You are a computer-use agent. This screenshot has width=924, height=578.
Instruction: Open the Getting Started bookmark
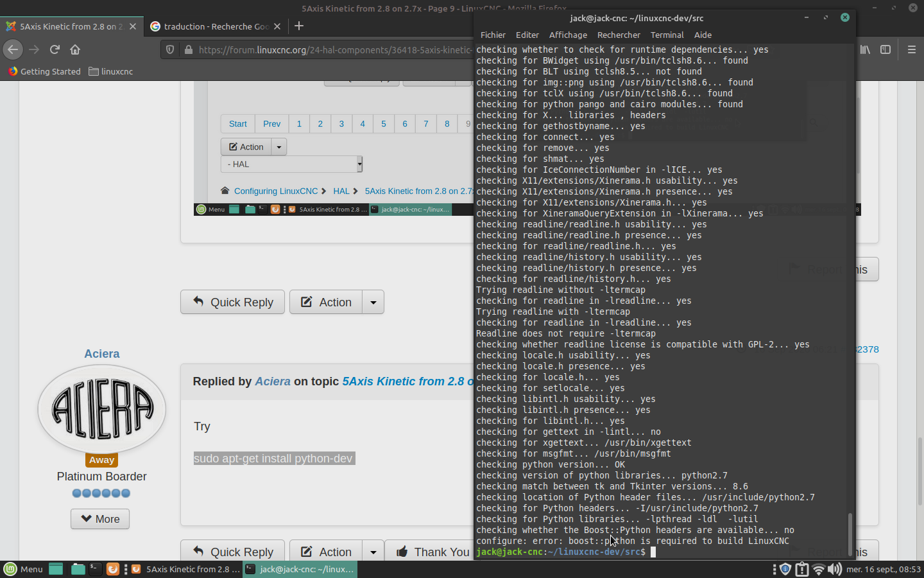44,71
